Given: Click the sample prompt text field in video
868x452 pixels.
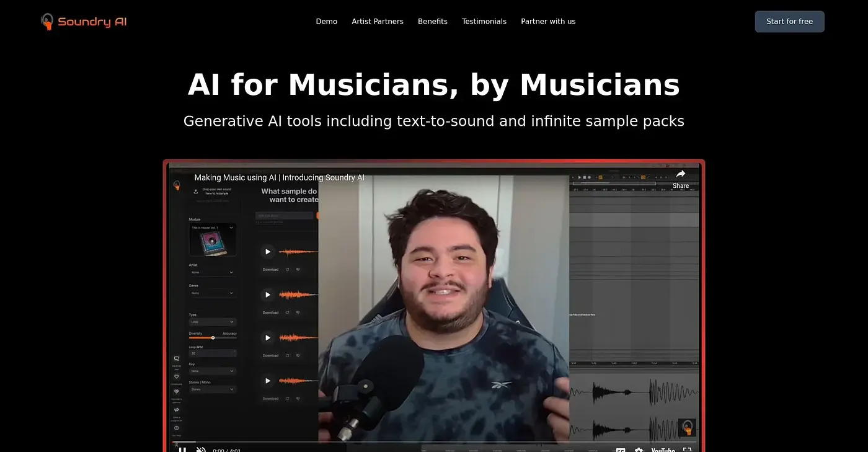Looking at the screenshot, I should pos(284,216).
